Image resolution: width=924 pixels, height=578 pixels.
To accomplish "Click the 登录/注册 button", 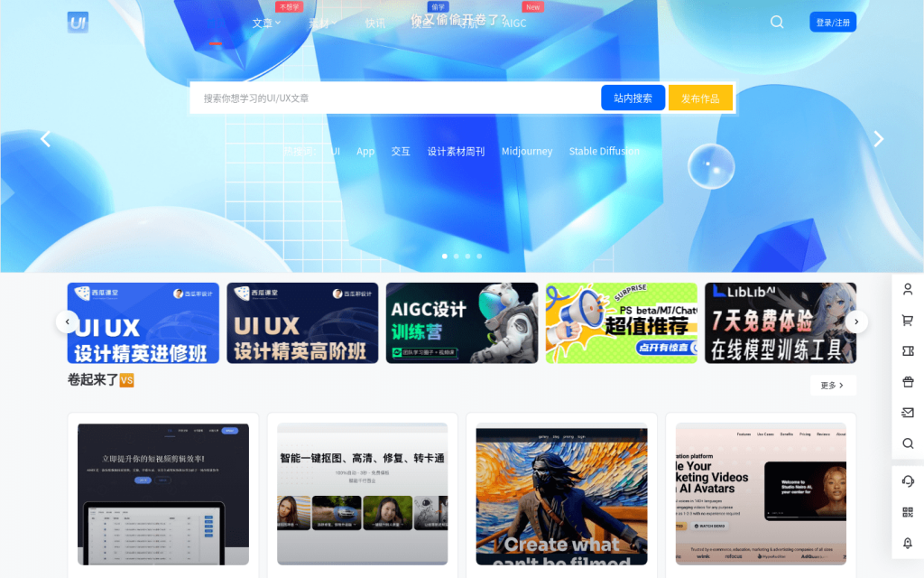I will (x=832, y=23).
